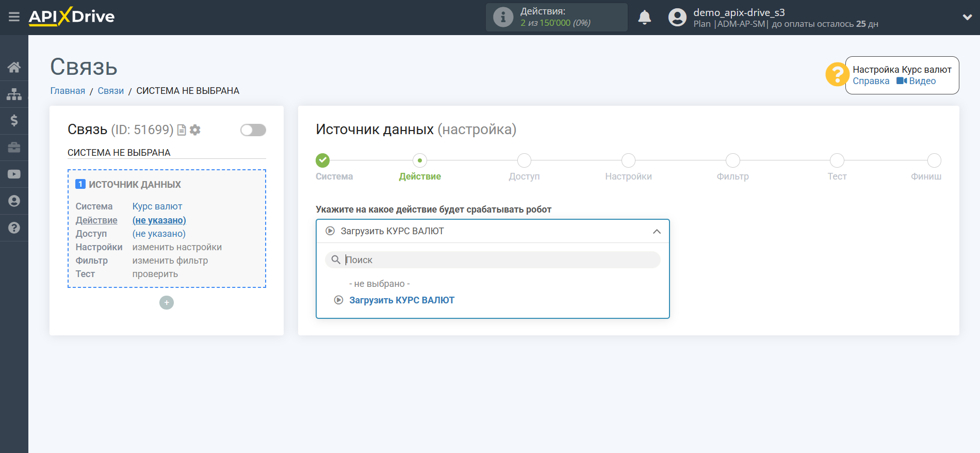
Task: Click изменить настройки
Action: [177, 247]
